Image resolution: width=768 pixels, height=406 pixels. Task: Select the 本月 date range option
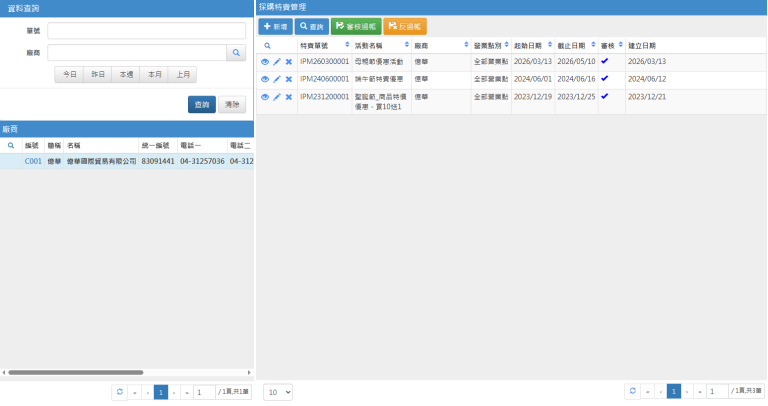tap(154, 75)
